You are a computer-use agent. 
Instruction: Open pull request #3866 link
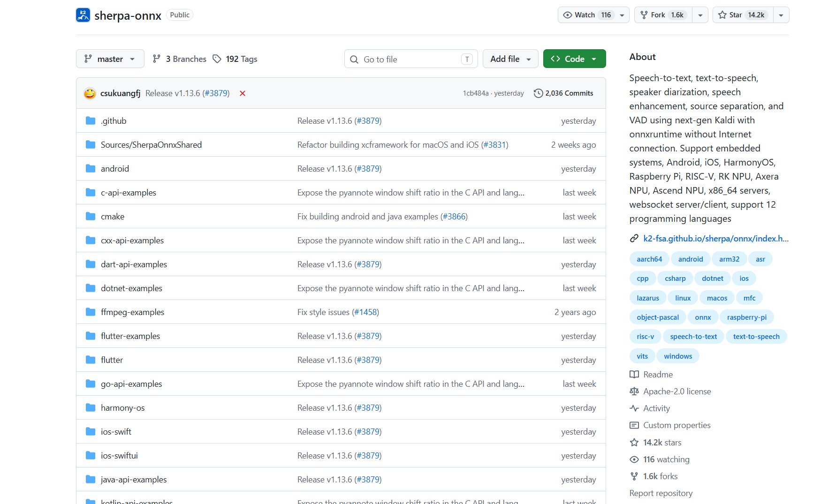tap(454, 217)
